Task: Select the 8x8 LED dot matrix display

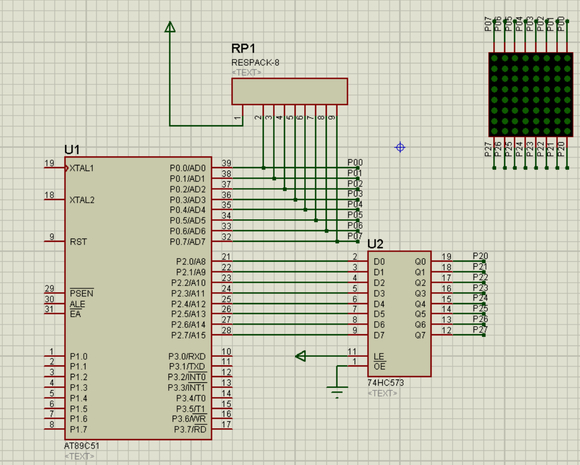Action: click(531, 95)
